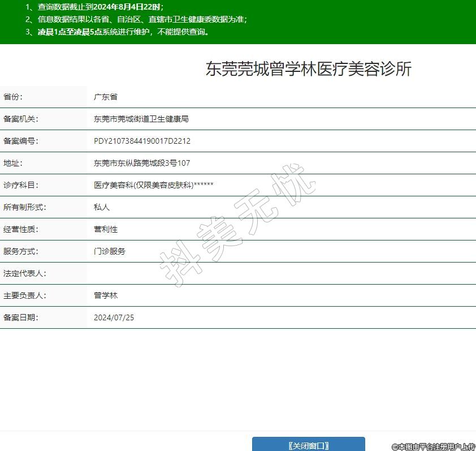Click the address 东莞市东纵路莞城段3号107
The height and width of the screenshot is (451, 476).
point(142,163)
